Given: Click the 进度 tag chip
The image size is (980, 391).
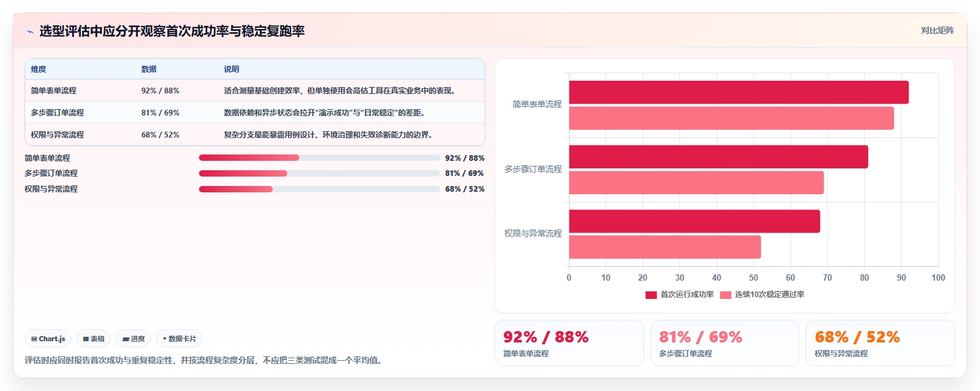Looking at the screenshot, I should [133, 339].
